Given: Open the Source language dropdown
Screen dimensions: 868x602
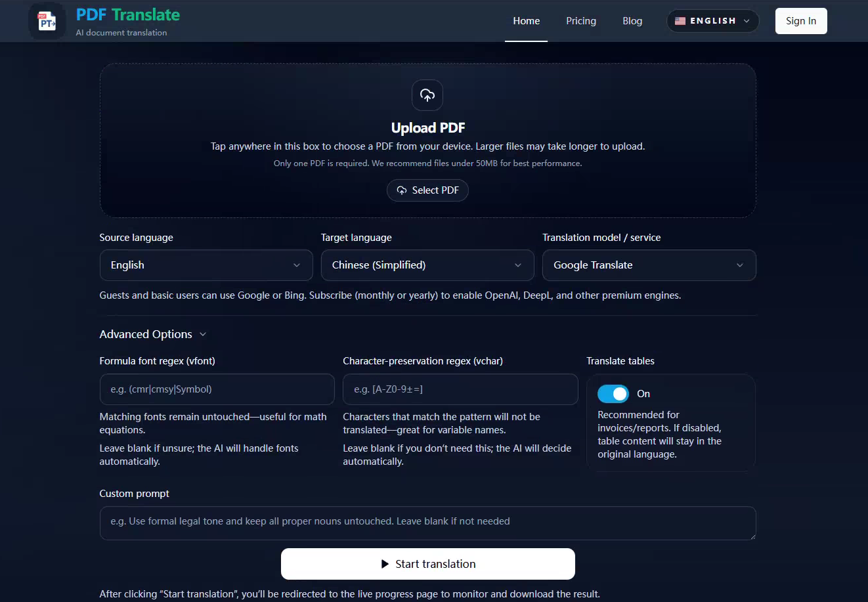Looking at the screenshot, I should click(206, 265).
